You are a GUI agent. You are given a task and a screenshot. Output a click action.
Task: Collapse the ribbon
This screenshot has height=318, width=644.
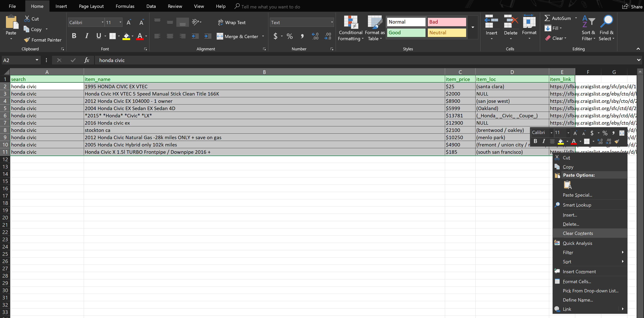(638, 49)
